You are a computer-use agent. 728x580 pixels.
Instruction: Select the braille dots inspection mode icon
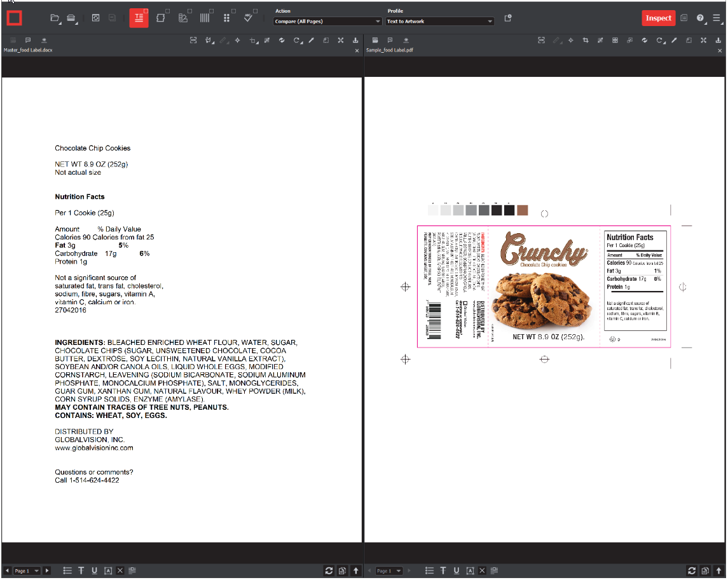tap(226, 18)
